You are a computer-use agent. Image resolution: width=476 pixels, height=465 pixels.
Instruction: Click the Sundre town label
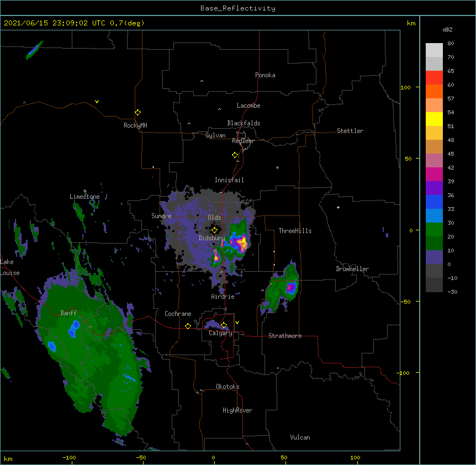pos(161,216)
